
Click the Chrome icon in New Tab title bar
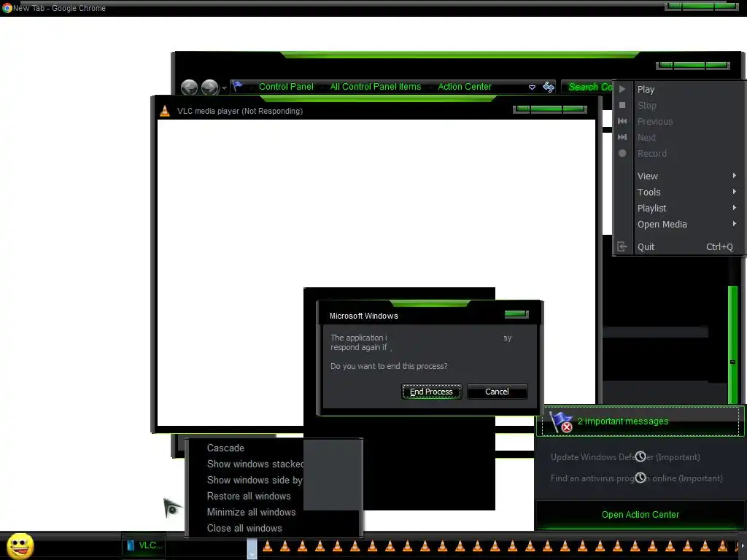[x=7, y=8]
